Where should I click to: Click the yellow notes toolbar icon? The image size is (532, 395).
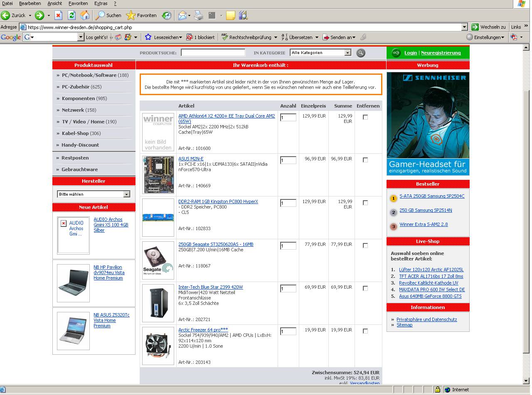[x=231, y=15]
